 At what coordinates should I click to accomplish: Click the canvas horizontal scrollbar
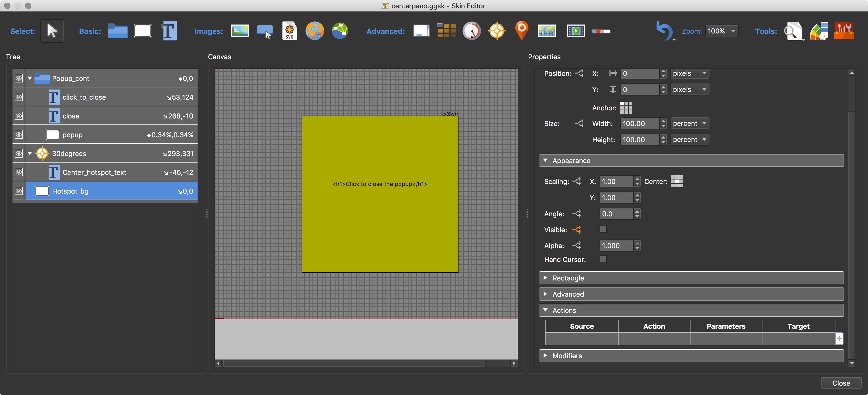(x=354, y=363)
